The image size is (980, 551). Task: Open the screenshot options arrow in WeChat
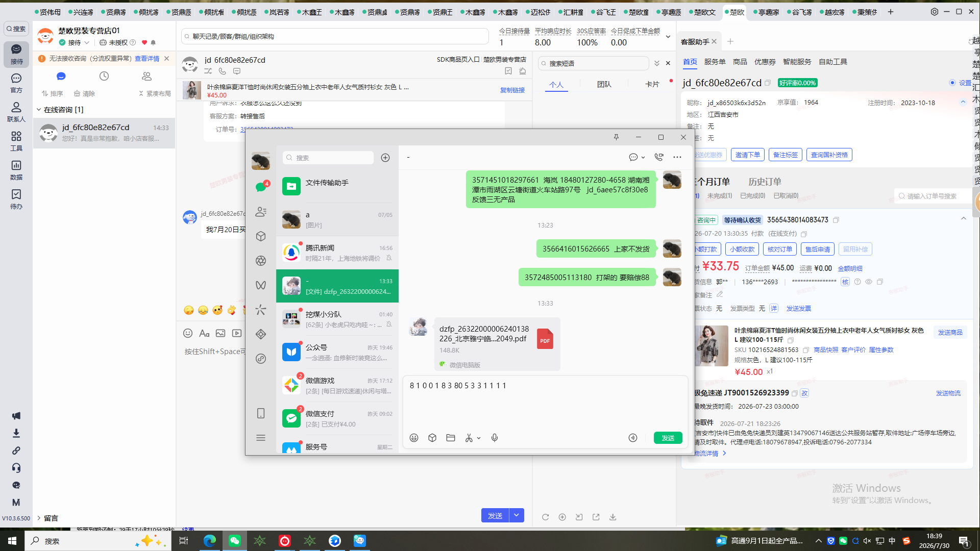479,438
